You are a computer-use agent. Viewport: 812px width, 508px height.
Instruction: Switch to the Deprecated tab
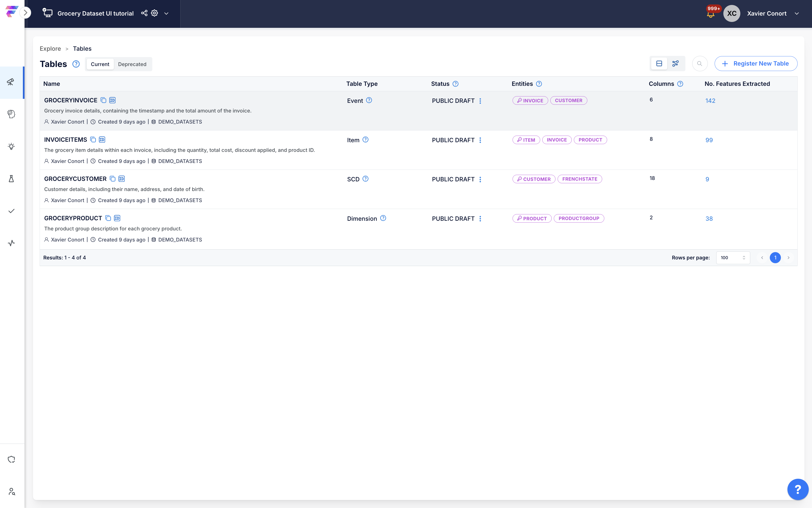pyautogui.click(x=132, y=64)
